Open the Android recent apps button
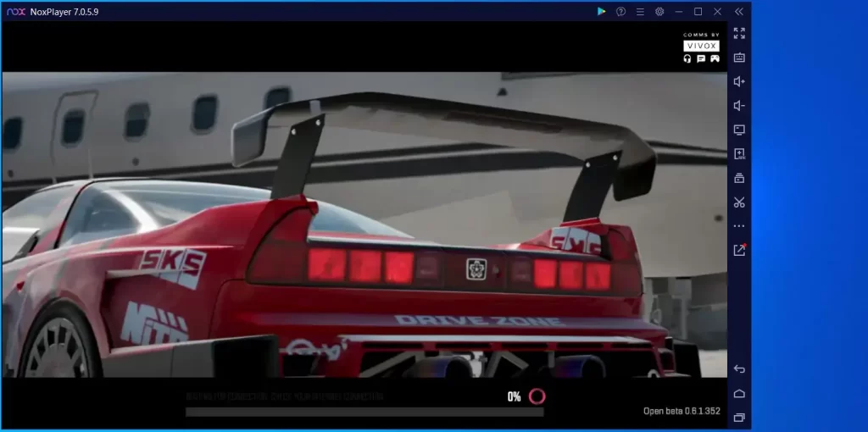 (739, 418)
